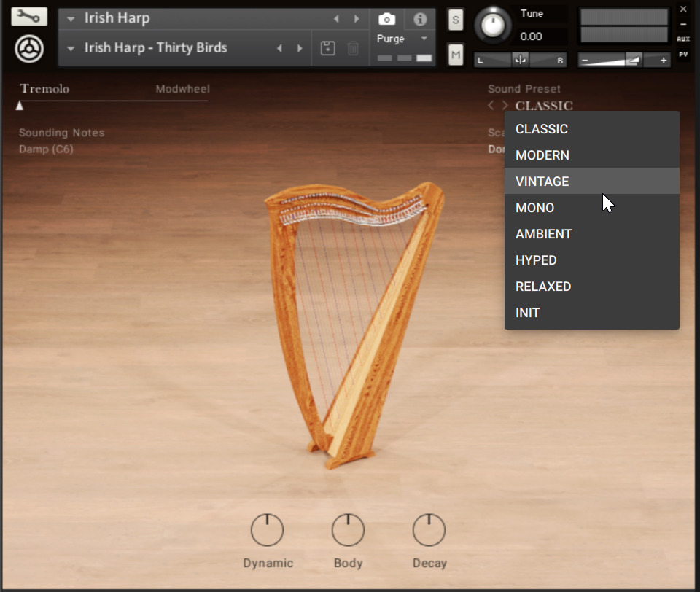
Task: Expand the Thirty Birds snapshot dropdown
Action: pos(71,48)
